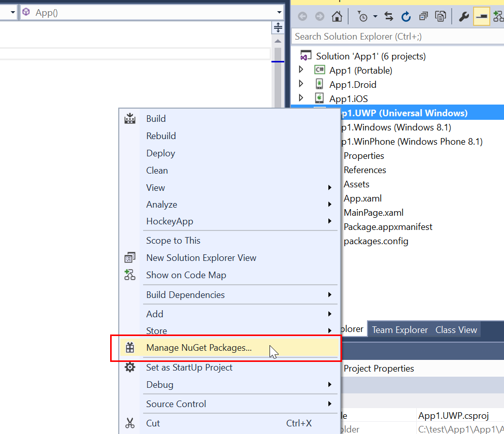Choose Show on Code Map
Screen dimensions: 504x434
pos(229,275)
